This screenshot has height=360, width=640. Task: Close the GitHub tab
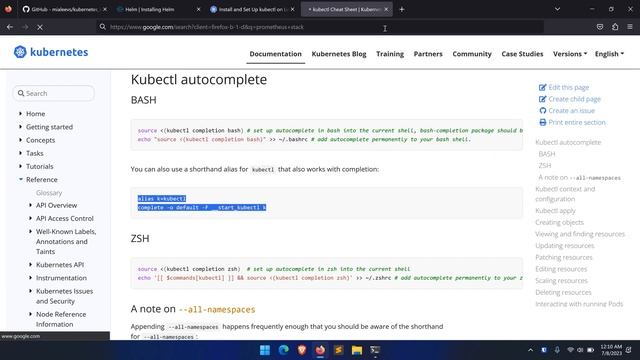pyautogui.click(x=104, y=9)
